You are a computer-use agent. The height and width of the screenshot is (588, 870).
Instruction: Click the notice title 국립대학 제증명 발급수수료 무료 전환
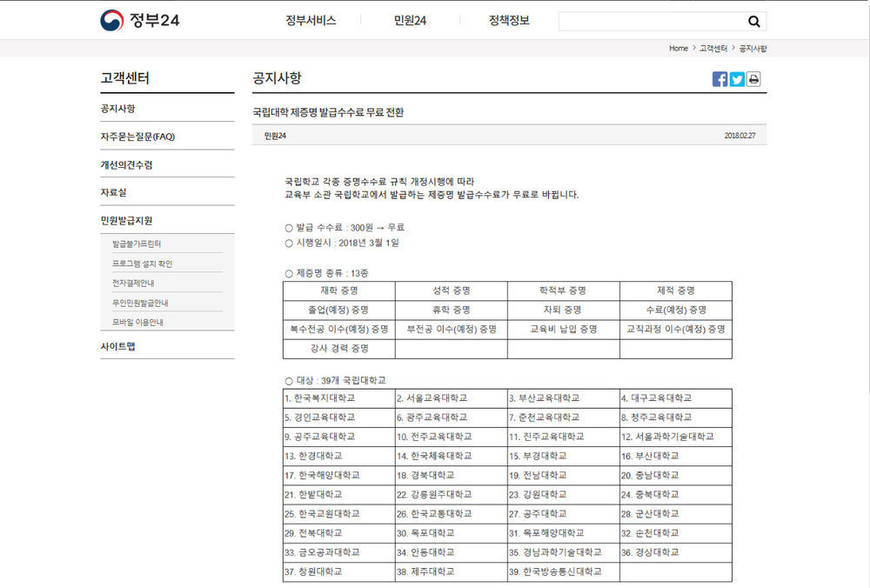click(328, 112)
